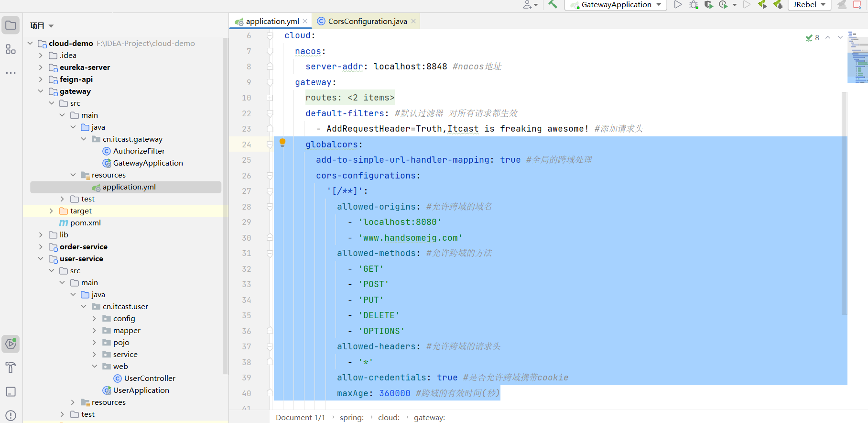Switch to the CorsConfiguration.java tab
868x423 pixels.
[367, 21]
